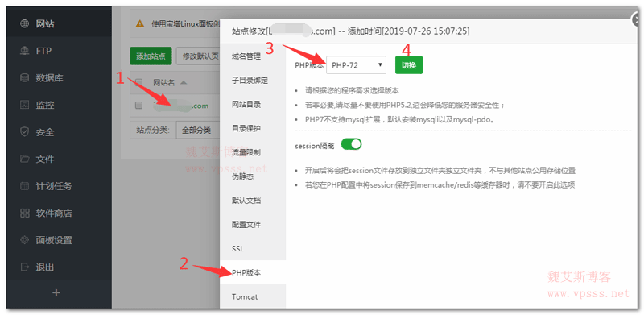Click the yellow warning triangle icon
644x315 pixels.
[140, 24]
